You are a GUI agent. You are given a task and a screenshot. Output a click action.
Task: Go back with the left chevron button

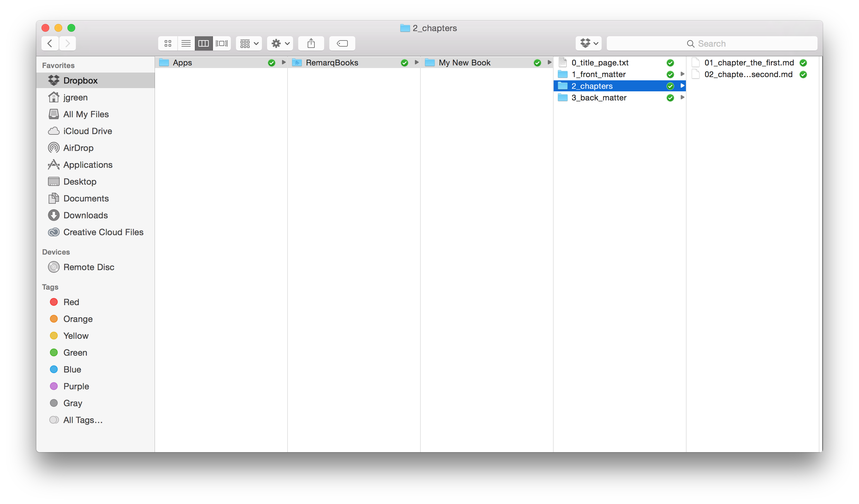[x=50, y=43]
